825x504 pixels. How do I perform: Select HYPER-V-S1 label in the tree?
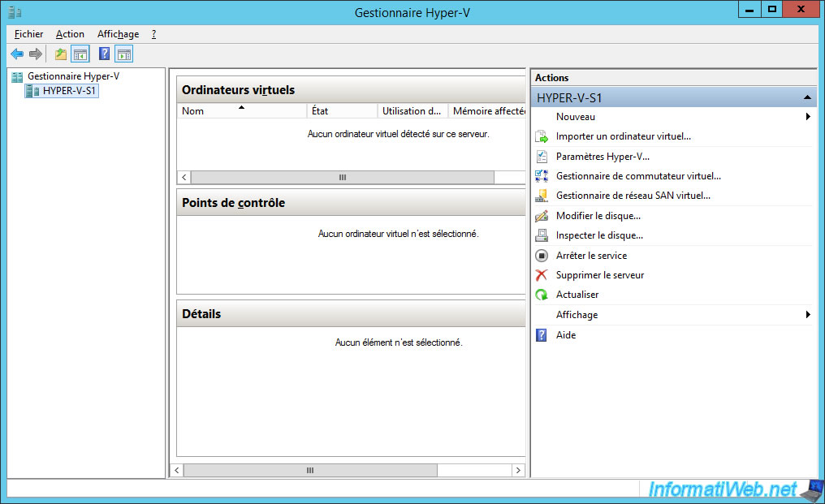[70, 91]
